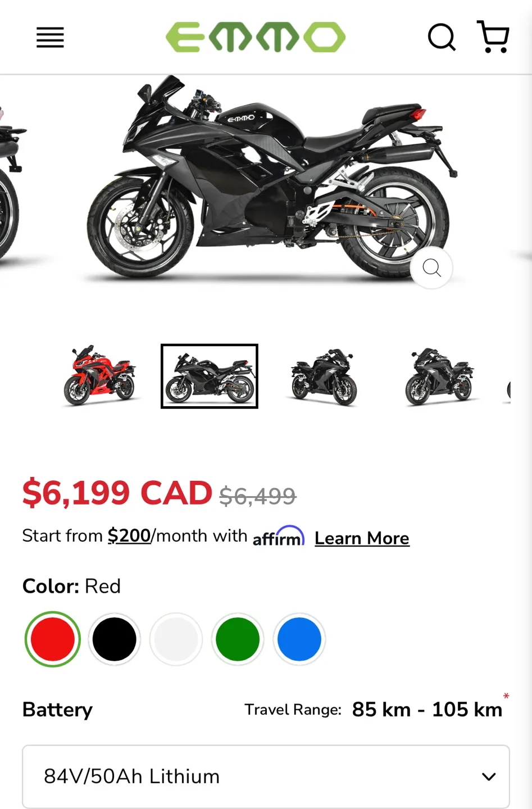Choose the green color option
Screen dimensions: 532x809
(238, 639)
